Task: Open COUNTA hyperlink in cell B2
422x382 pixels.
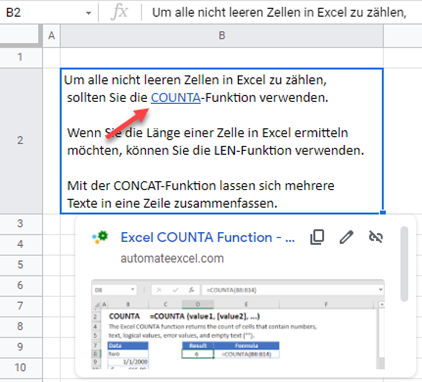Action: point(176,98)
